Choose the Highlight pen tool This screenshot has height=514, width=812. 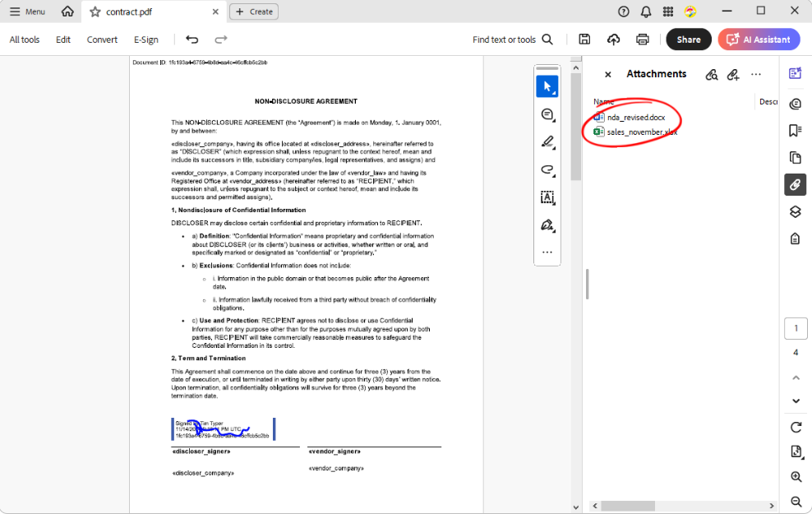pyautogui.click(x=547, y=142)
